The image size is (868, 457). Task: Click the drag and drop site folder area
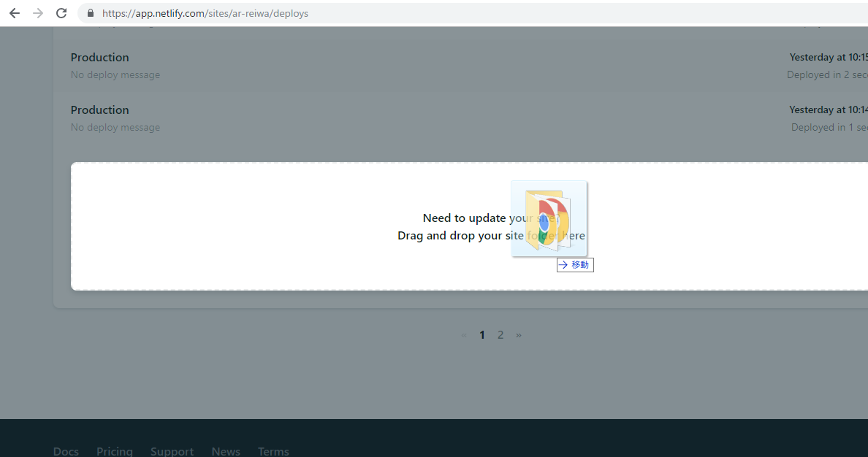[469, 226]
